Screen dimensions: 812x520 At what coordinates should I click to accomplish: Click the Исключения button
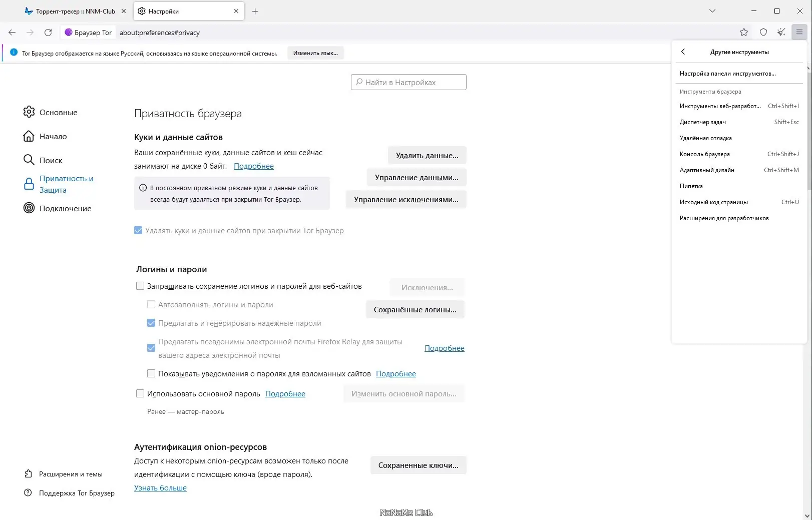click(427, 288)
